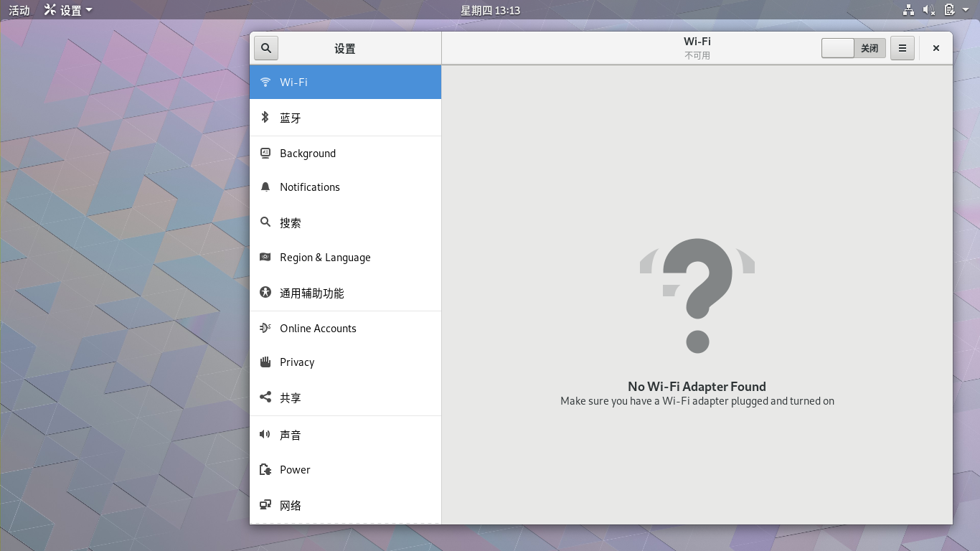This screenshot has width=980, height=551.
Task: Click the search magnifier icon in Settings header
Action: (x=266, y=48)
